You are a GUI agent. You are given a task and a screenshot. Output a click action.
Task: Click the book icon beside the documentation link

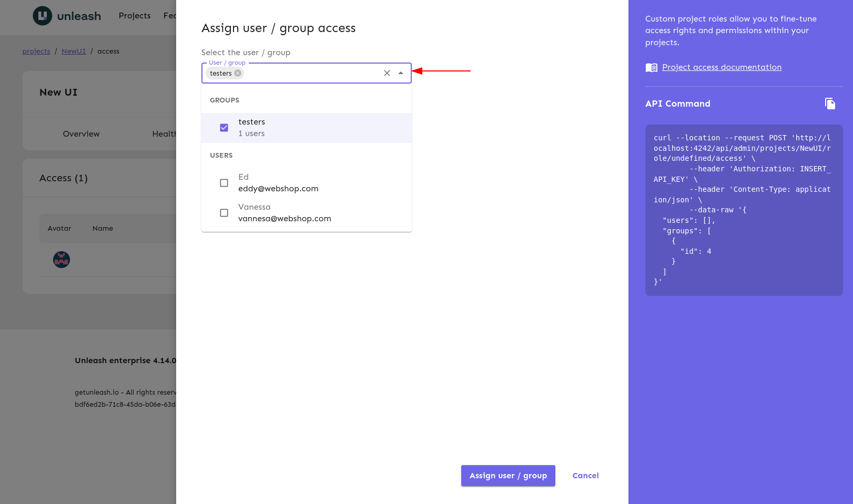coord(652,68)
